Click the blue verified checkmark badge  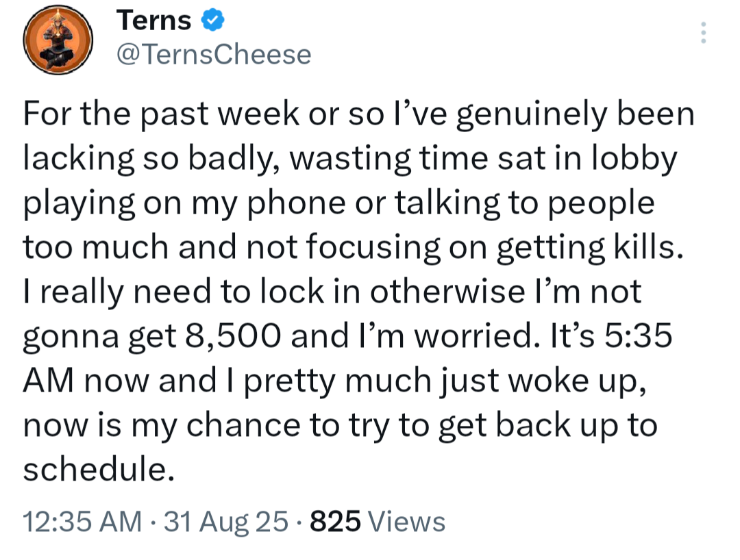pyautogui.click(x=213, y=21)
